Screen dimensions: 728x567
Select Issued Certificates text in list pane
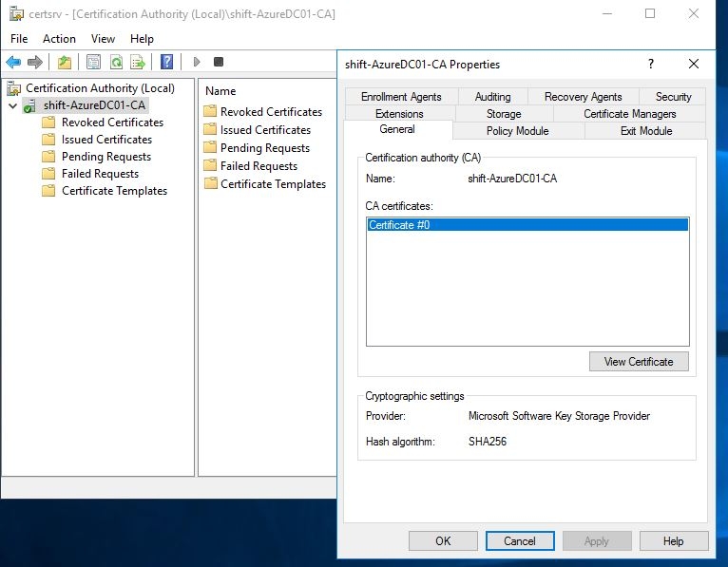(265, 130)
